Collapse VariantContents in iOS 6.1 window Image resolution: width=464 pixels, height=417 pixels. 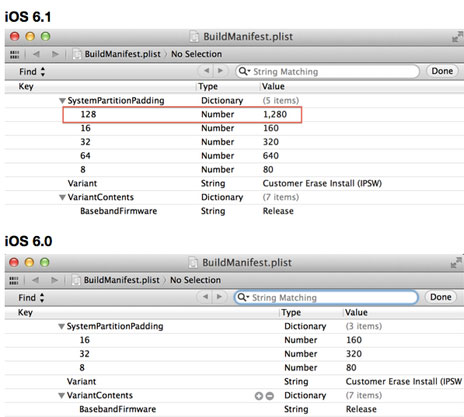click(x=62, y=197)
